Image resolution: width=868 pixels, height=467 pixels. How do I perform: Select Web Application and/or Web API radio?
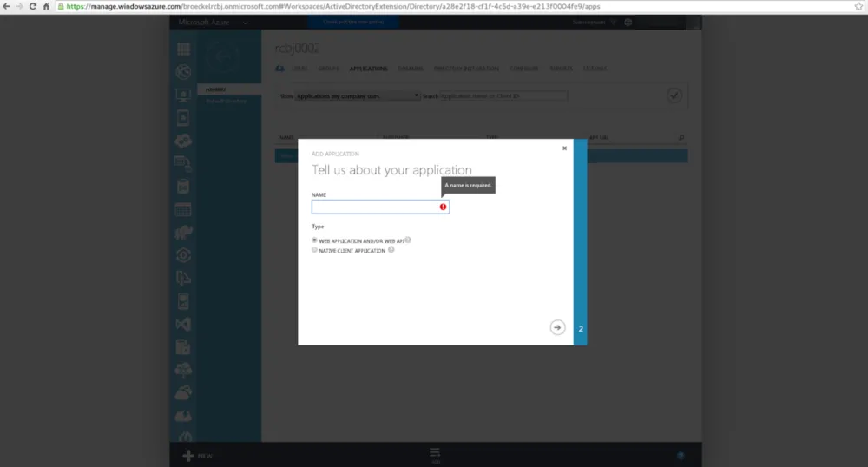click(314, 240)
